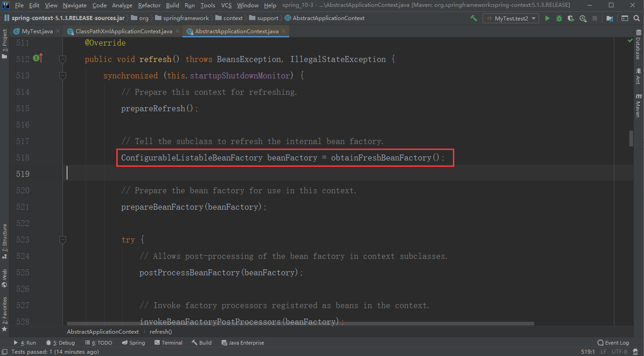Screen dimensions: 644x356
Task: Click the profiler run icon with clock
Action: pyautogui.click(x=583, y=18)
